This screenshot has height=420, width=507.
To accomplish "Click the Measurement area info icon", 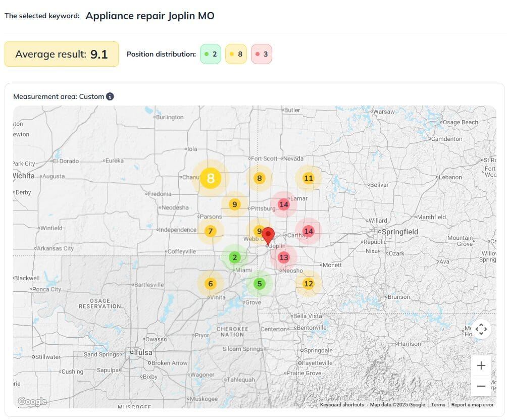I will coord(110,96).
